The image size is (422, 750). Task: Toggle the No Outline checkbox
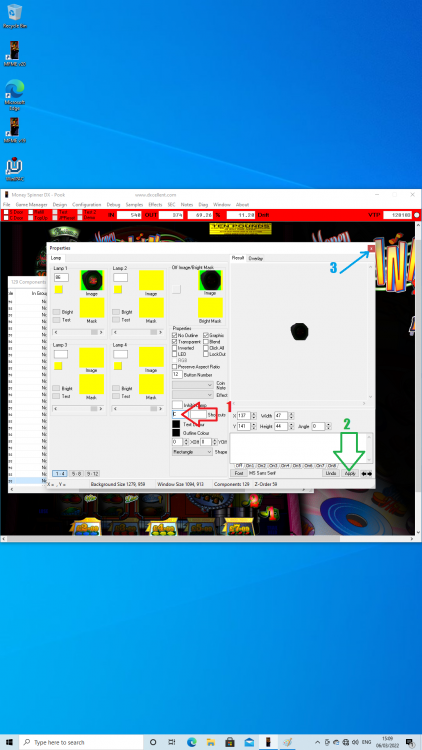(175, 335)
